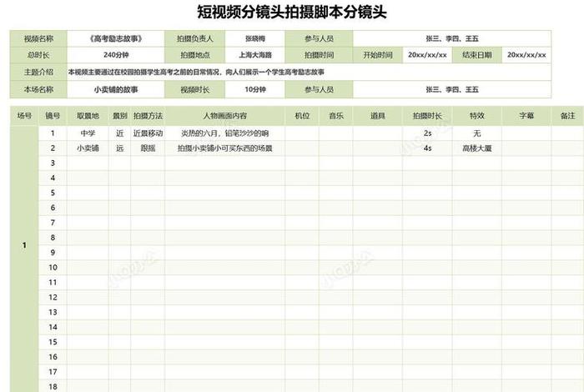
Task: Select the 中学 location cell
Action: point(88,133)
